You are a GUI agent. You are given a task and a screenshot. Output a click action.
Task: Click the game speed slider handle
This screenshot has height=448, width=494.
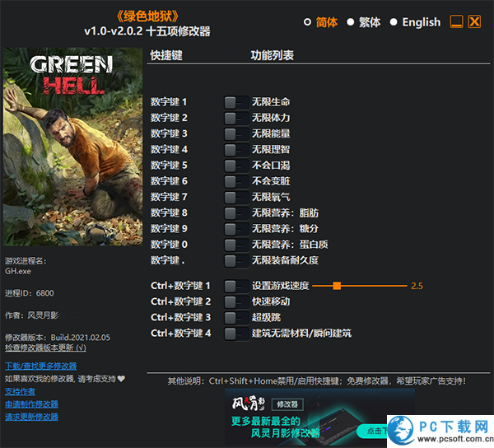coord(338,286)
